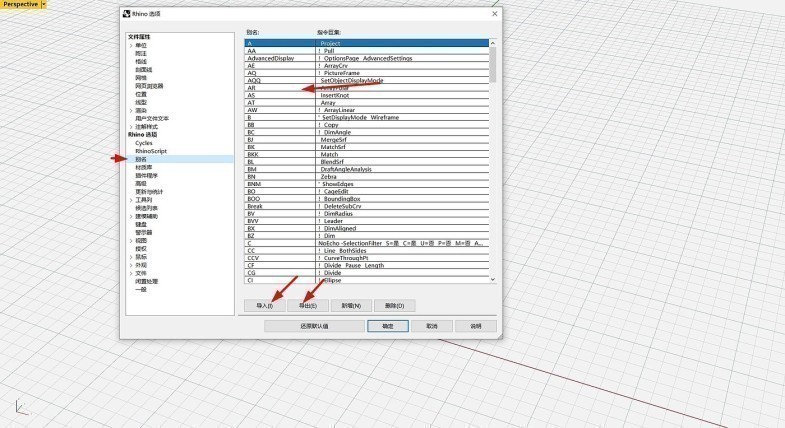
Task: Select the 别名 item in options tree
Action: tap(141, 159)
